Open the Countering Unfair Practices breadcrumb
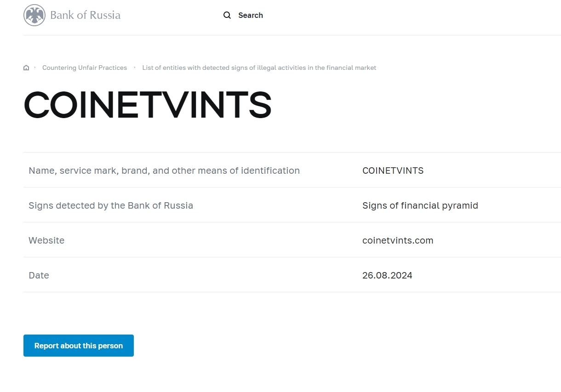This screenshot has height=392, width=561. tap(85, 68)
